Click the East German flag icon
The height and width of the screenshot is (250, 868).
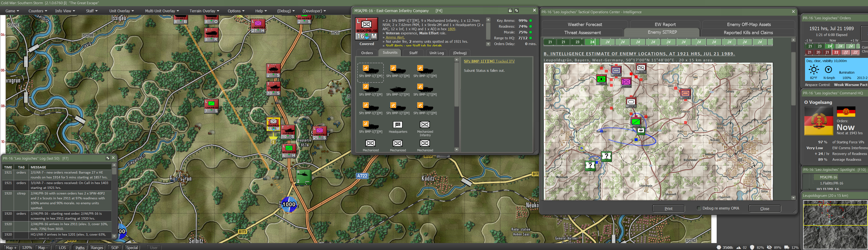(x=846, y=112)
